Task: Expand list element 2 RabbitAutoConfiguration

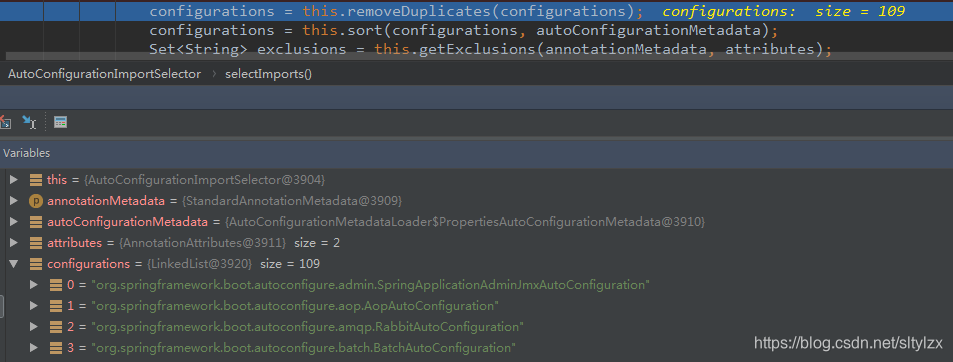Action: point(34,327)
